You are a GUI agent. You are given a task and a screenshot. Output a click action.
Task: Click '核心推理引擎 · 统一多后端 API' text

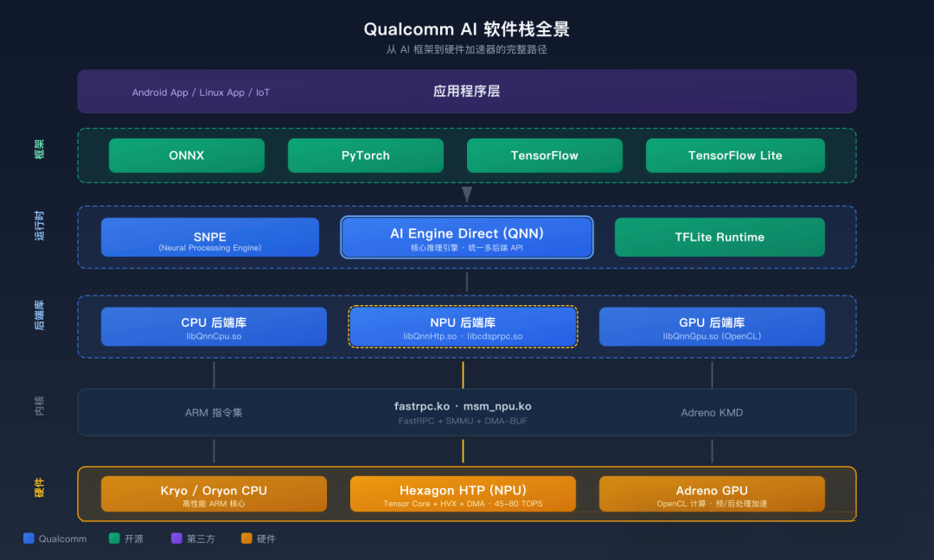coord(466,247)
